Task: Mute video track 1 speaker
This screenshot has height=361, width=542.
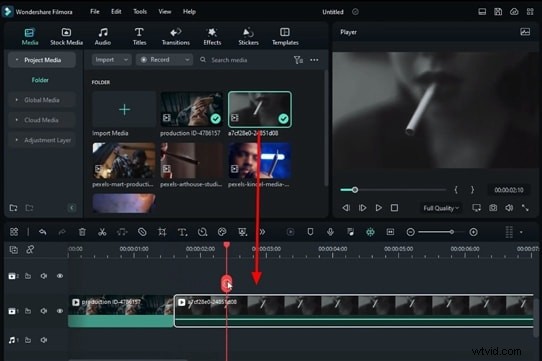Action: click(x=44, y=311)
